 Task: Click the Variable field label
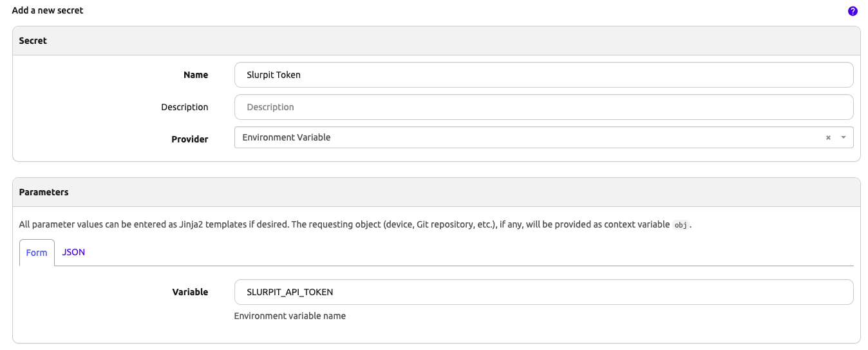190,292
